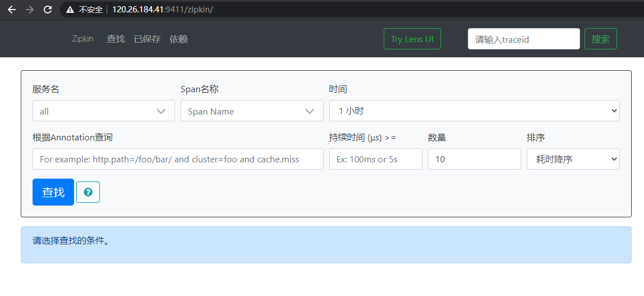Expand the Span Name dropdown

(x=252, y=111)
